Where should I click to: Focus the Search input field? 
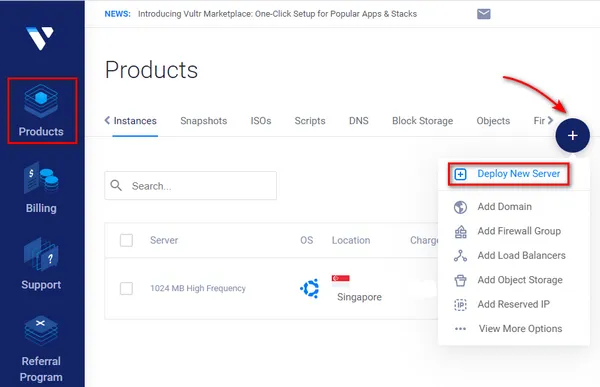(x=191, y=186)
